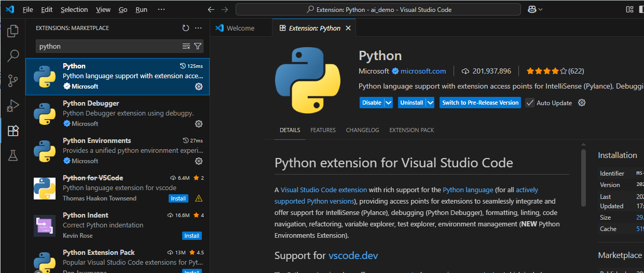Switch to the Changelog tab
Image resolution: width=644 pixels, height=273 pixels.
[362, 130]
